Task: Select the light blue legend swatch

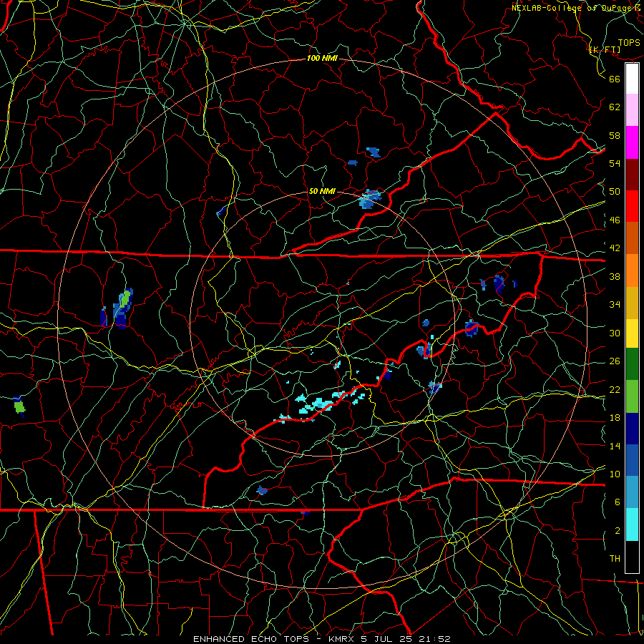Action: point(632,492)
